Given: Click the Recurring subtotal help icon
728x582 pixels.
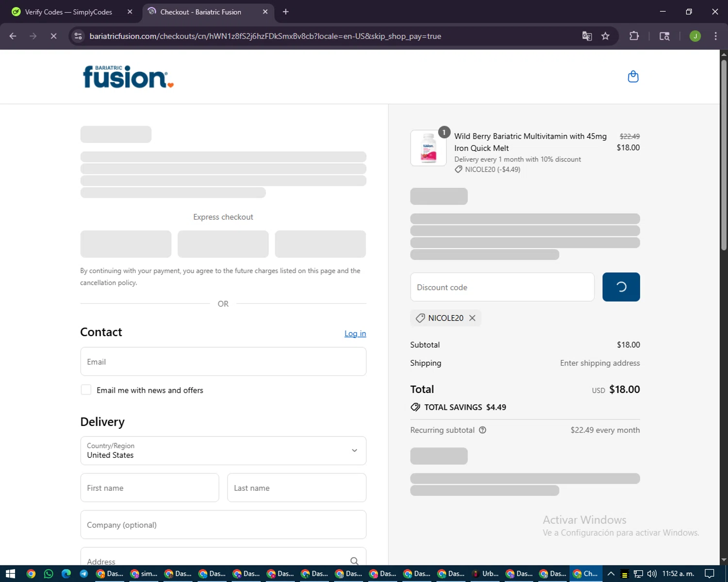Looking at the screenshot, I should tap(482, 430).
